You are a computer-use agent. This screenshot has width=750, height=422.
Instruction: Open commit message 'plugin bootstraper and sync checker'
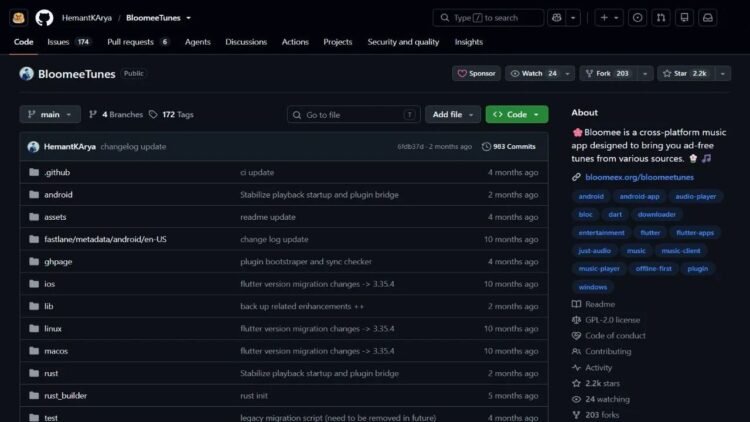click(306, 262)
